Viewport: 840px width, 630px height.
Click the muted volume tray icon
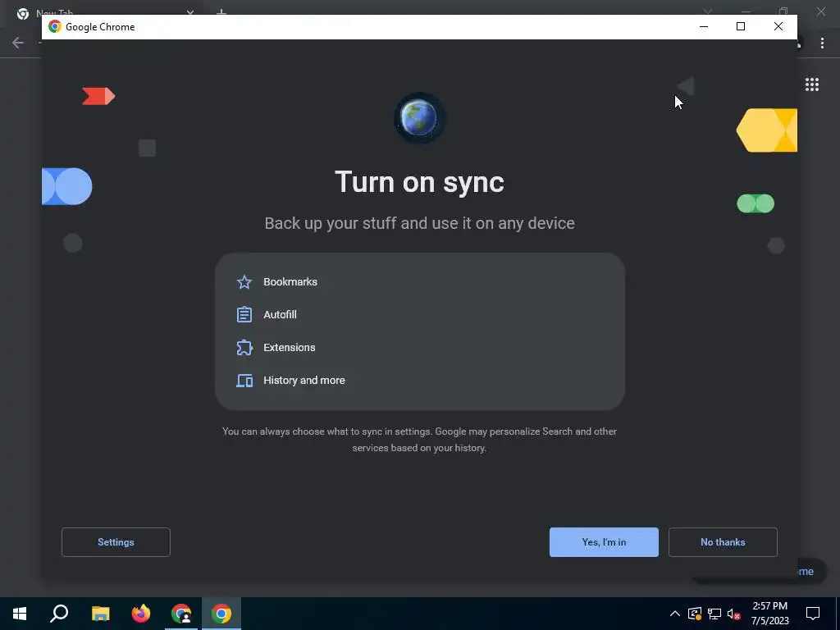734,614
